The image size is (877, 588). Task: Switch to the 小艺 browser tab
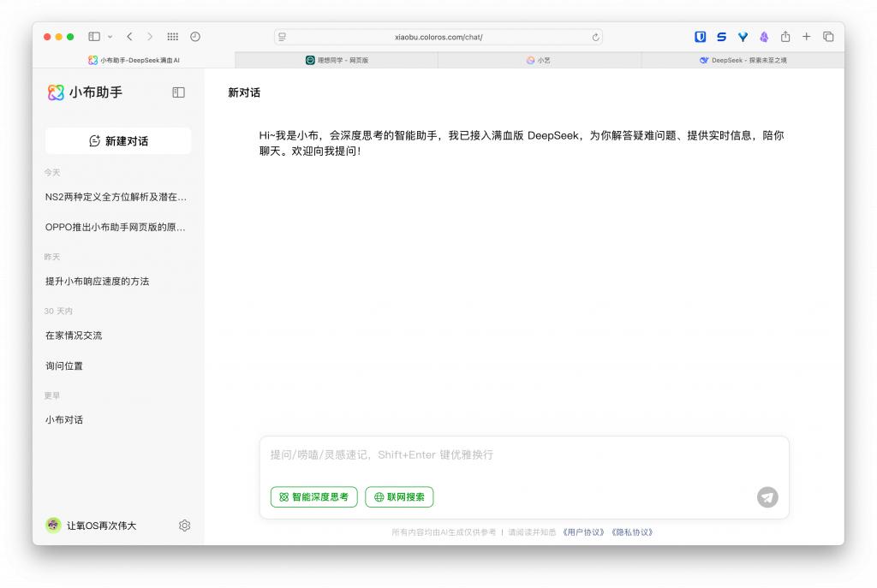click(539, 60)
